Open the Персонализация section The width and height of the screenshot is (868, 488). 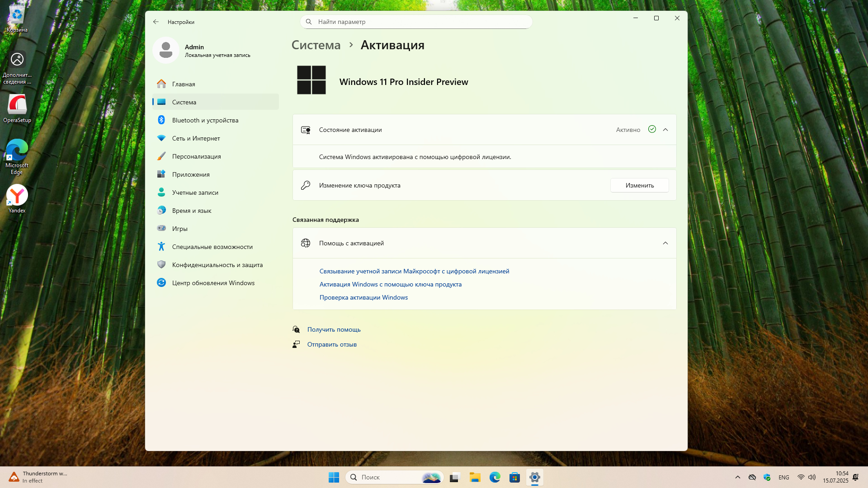point(196,156)
